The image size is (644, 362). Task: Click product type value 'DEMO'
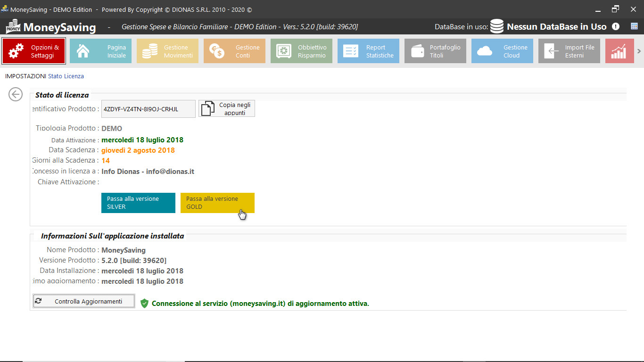click(112, 128)
